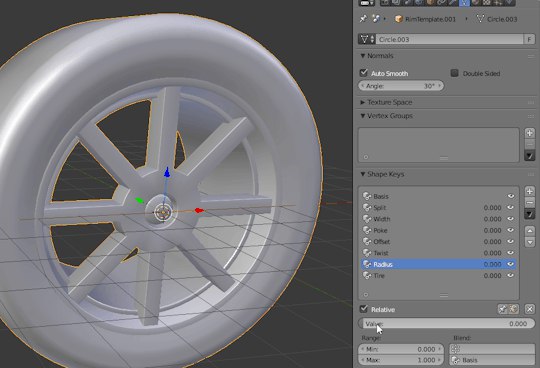This screenshot has width=540, height=368.
Task: Increase Angle with right arrow
Action: pos(439,86)
